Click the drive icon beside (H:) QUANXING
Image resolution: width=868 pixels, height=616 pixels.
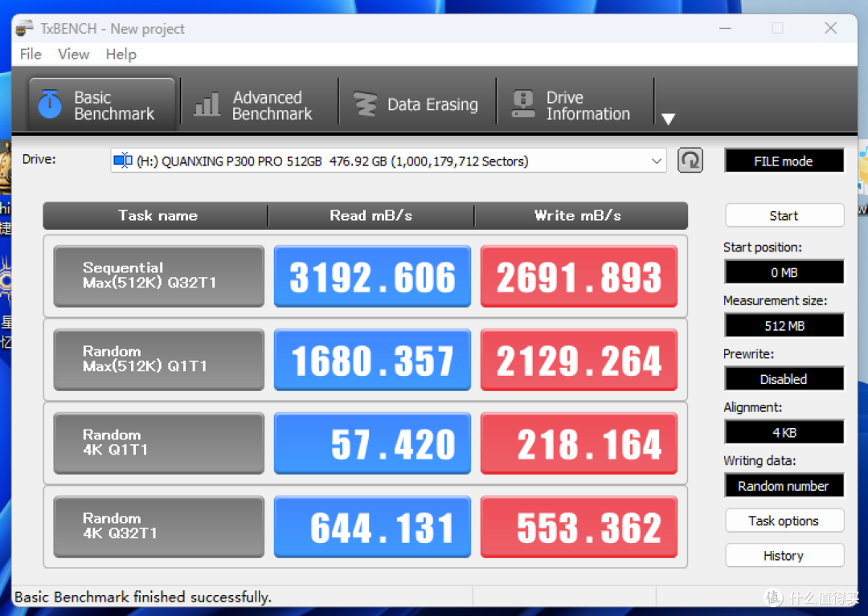coord(122,161)
